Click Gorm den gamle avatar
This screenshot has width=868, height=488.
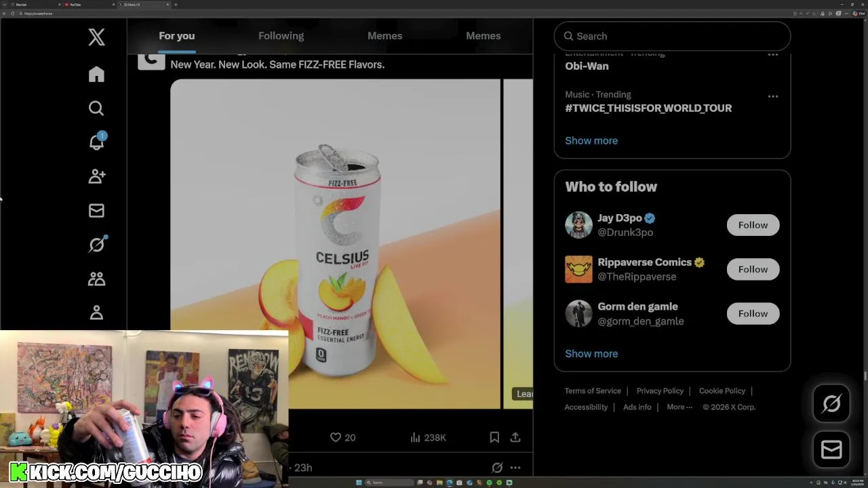click(578, 314)
